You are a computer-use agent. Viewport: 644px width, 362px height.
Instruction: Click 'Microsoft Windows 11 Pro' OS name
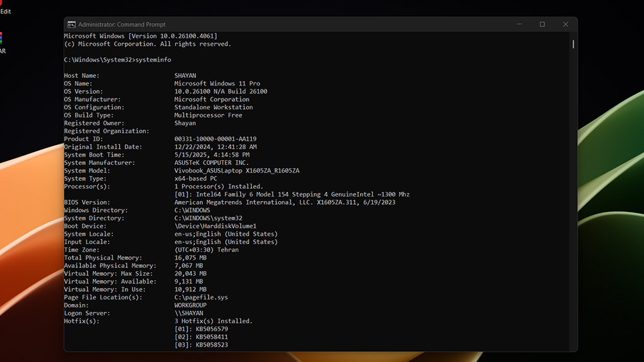pos(217,83)
